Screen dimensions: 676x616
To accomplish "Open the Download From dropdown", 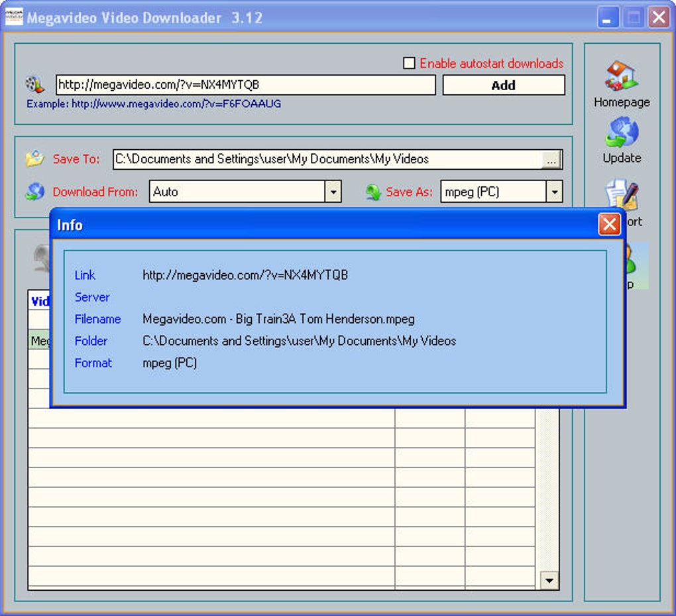I will click(333, 192).
